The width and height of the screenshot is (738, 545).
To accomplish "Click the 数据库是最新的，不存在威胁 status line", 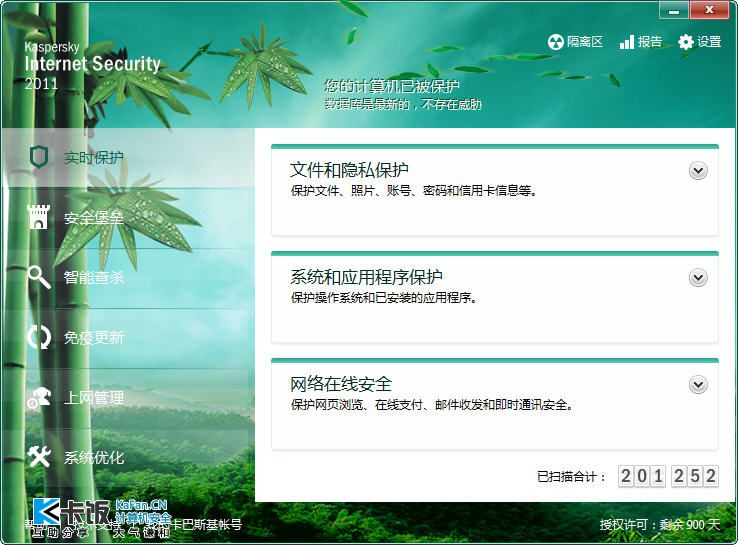I will point(403,104).
